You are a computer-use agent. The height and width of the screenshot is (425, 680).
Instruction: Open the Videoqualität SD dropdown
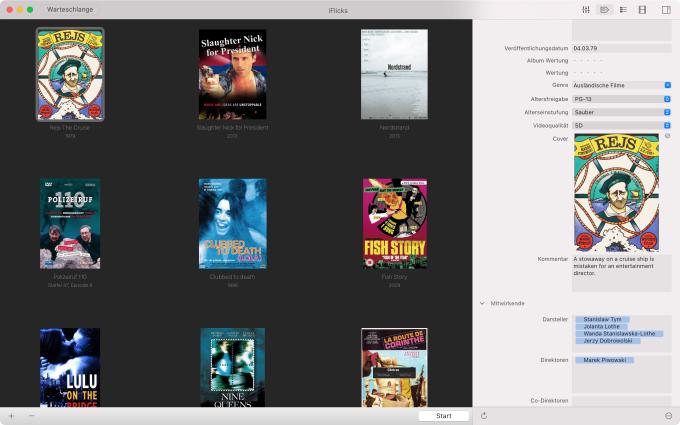tap(621, 125)
